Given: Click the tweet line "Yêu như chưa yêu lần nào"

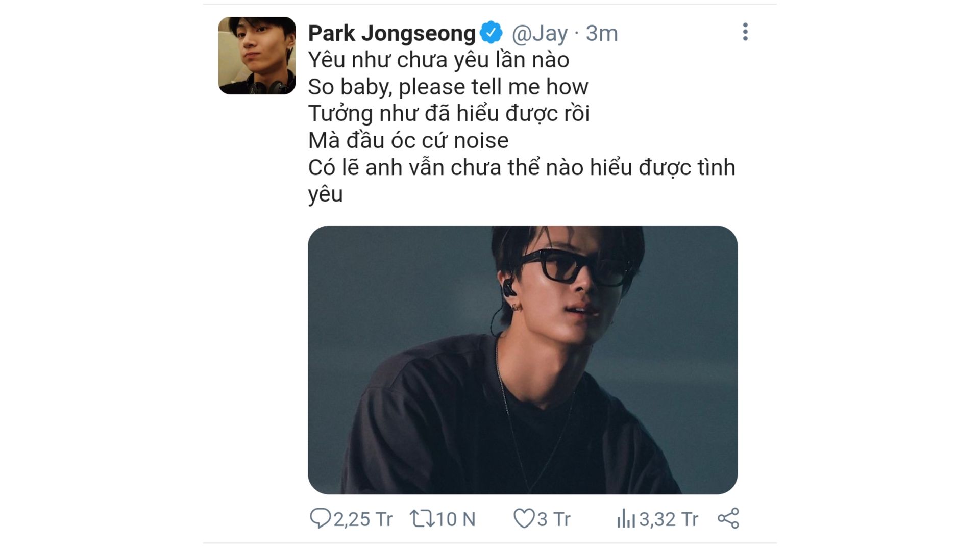Looking at the screenshot, I should 439,60.
